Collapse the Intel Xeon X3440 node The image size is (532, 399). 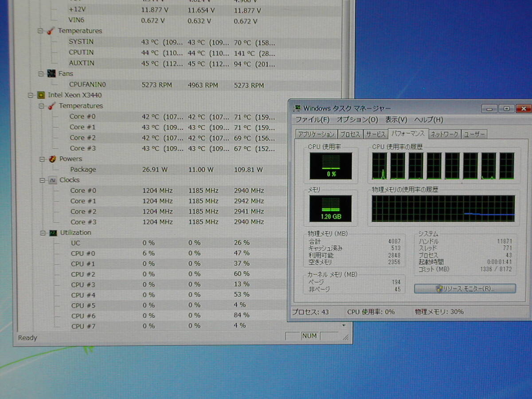click(30, 95)
